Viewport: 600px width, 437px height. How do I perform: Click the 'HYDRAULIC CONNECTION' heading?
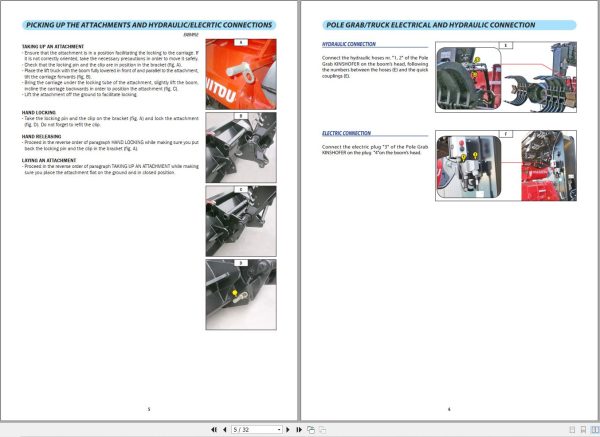(x=349, y=44)
